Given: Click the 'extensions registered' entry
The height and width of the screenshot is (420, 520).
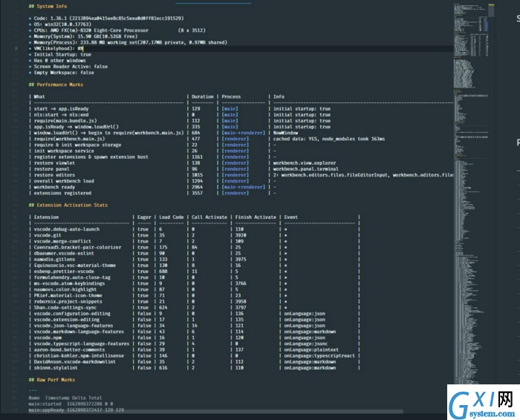Looking at the screenshot, I should (x=62, y=193).
